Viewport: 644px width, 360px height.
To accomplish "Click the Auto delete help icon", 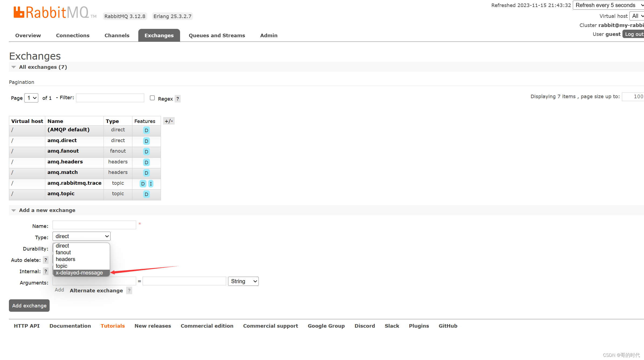I will (46, 260).
